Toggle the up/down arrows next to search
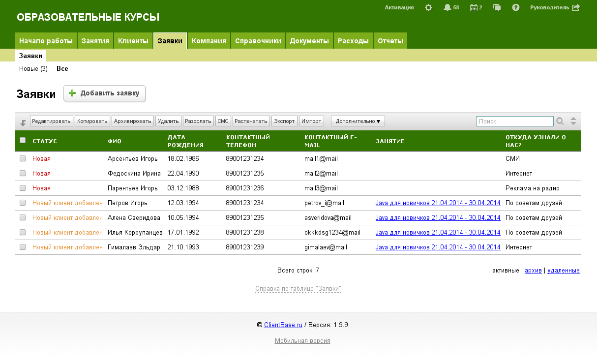 point(573,121)
